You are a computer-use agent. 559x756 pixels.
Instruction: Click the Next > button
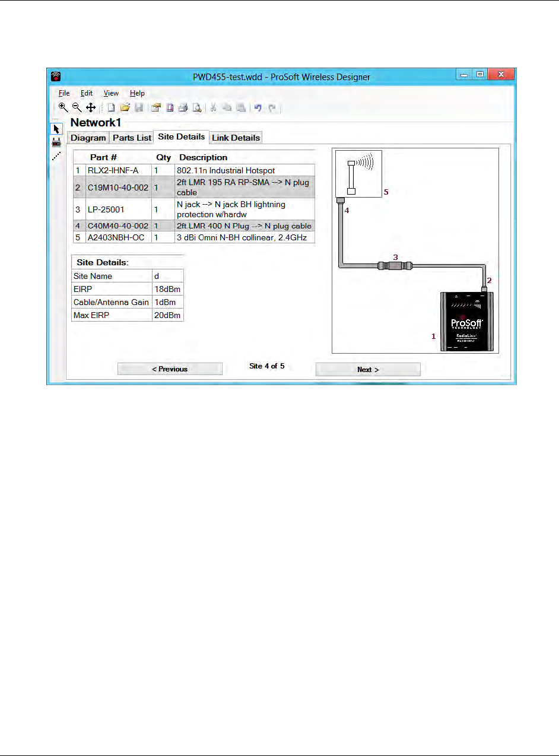pyautogui.click(x=368, y=369)
